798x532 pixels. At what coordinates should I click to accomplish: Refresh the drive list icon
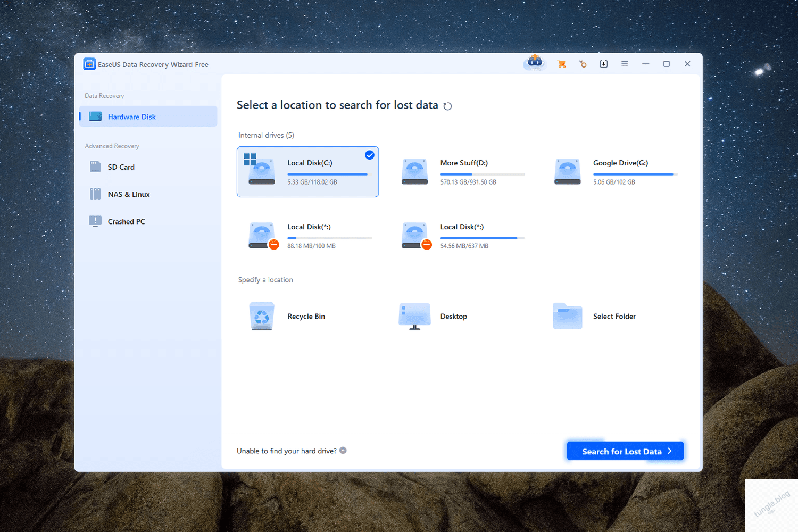(447, 106)
